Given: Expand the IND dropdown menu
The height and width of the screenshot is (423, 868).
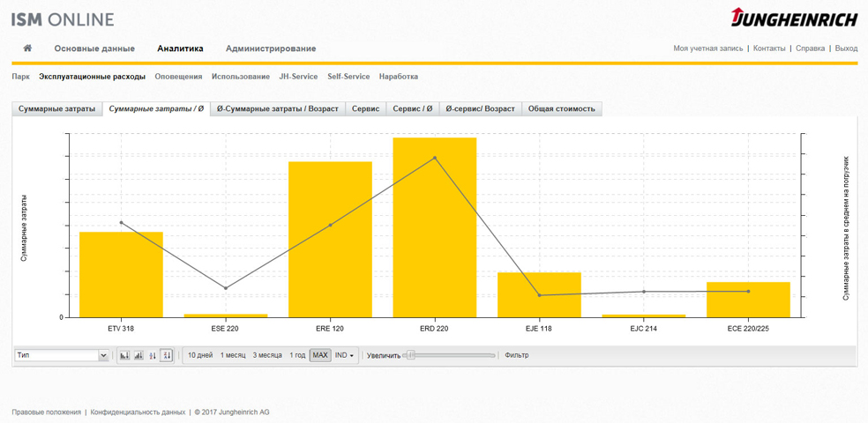Looking at the screenshot, I should click(x=345, y=355).
